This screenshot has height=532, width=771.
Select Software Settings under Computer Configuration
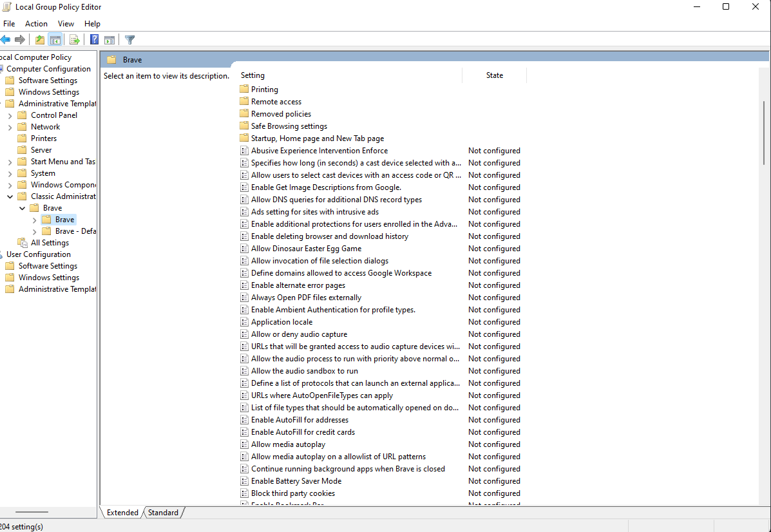[x=48, y=81]
